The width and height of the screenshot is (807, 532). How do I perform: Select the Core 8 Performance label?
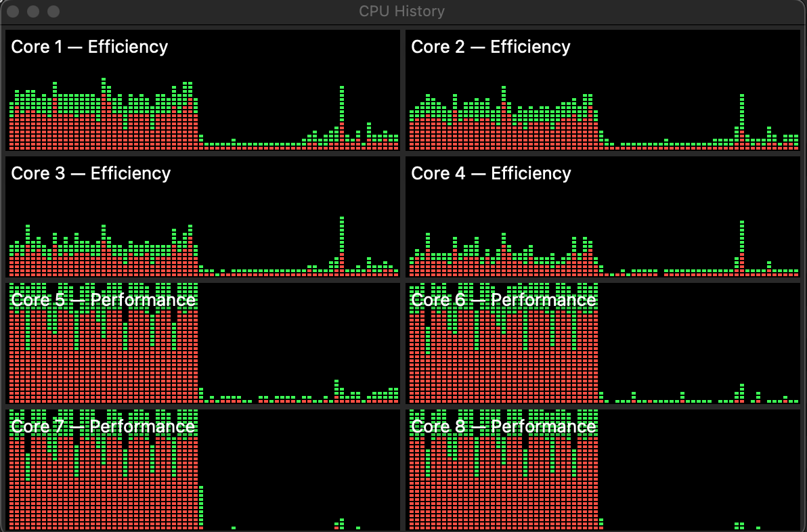click(x=504, y=426)
